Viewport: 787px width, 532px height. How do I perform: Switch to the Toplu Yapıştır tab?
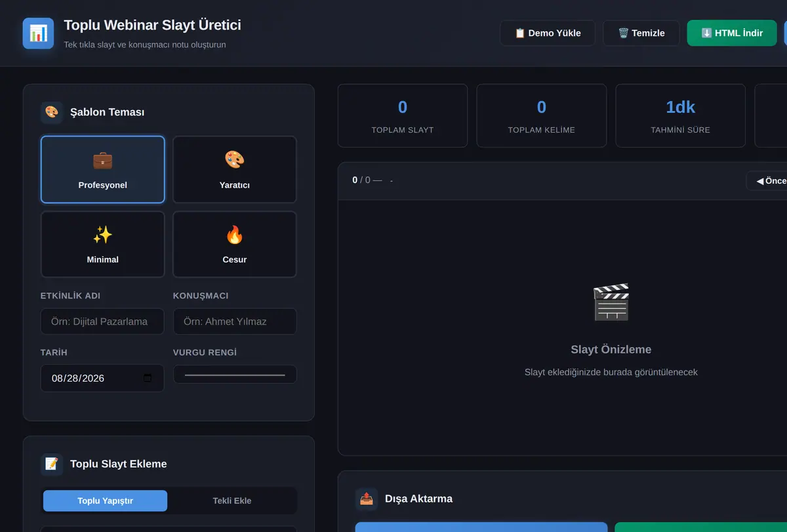pos(105,501)
